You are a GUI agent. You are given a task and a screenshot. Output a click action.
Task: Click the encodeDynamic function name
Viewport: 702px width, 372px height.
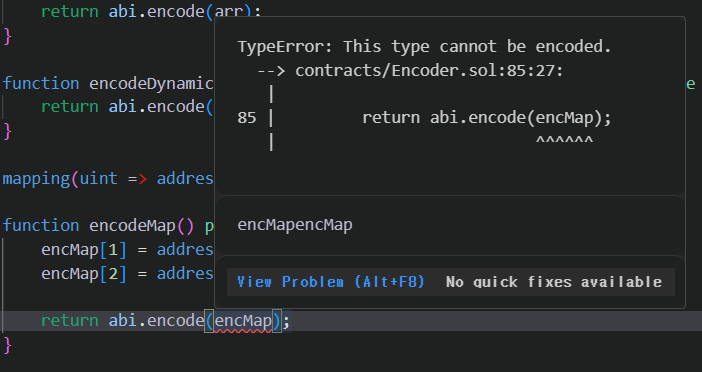point(151,84)
